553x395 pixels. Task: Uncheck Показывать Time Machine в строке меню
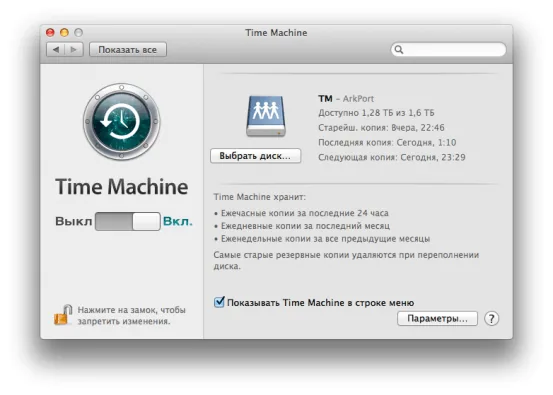point(219,302)
